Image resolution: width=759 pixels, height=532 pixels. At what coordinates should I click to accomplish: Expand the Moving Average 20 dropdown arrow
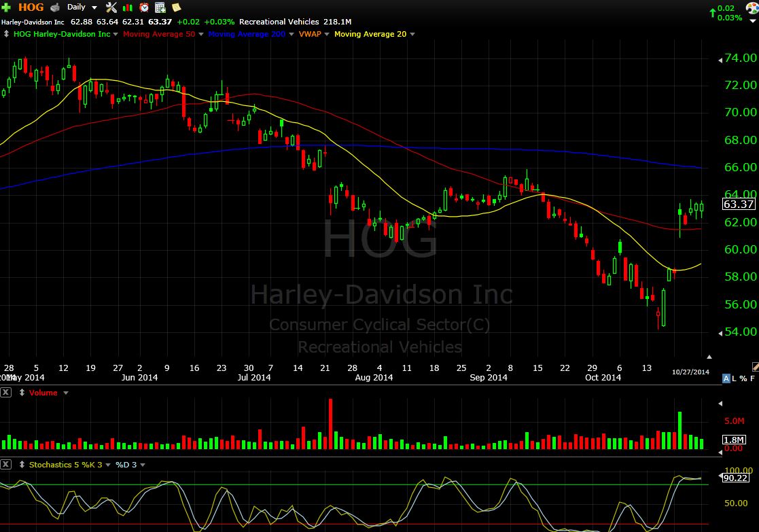(x=412, y=35)
